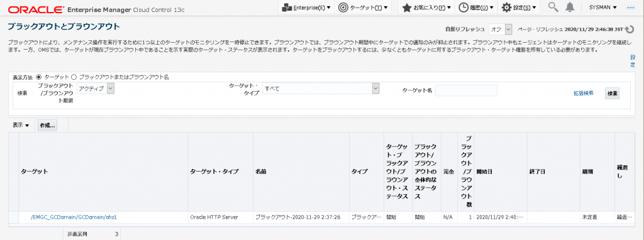Image resolution: width=644 pixels, height=240 pixels.
Task: Open the 表示 view menu
Action: [21, 126]
